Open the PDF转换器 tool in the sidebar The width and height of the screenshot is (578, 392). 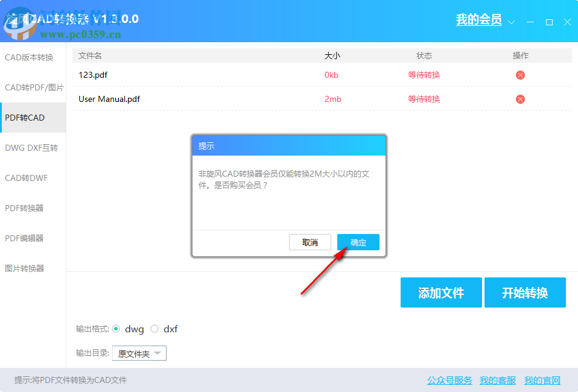pyautogui.click(x=28, y=207)
